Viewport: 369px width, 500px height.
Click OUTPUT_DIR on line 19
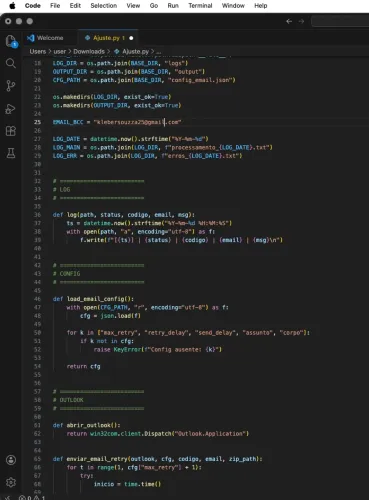70,72
